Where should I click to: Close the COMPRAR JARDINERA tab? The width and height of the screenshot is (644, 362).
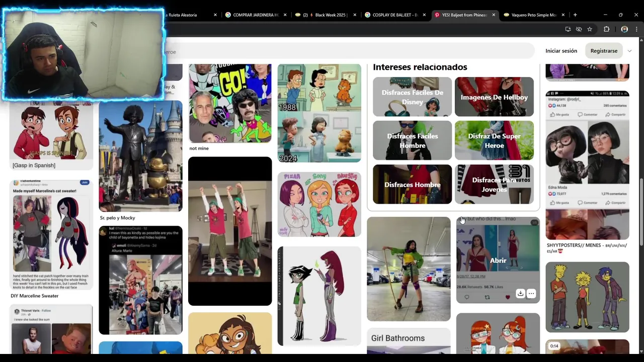(285, 15)
